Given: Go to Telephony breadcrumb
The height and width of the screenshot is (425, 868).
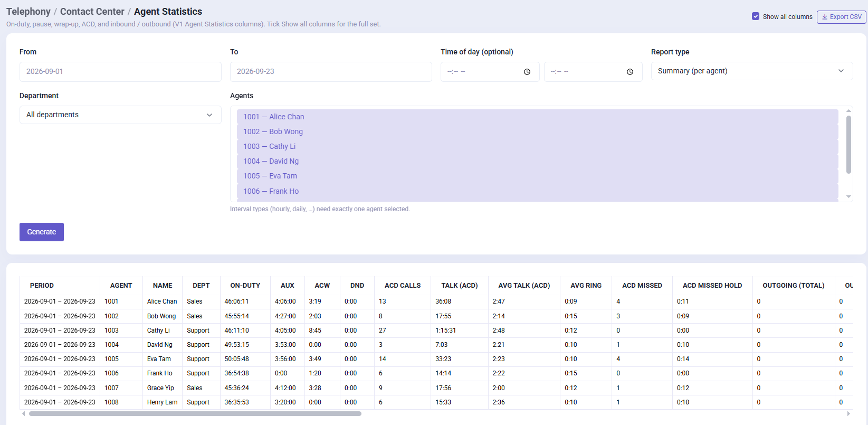Looking at the screenshot, I should (x=28, y=12).
